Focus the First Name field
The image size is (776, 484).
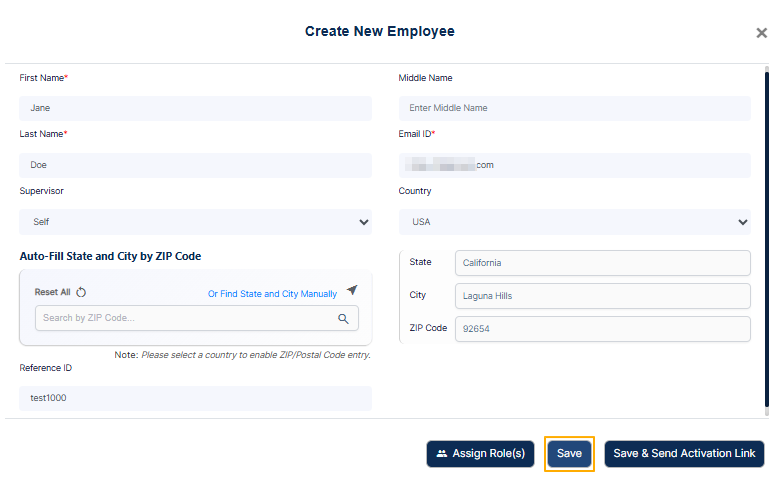tap(195, 108)
